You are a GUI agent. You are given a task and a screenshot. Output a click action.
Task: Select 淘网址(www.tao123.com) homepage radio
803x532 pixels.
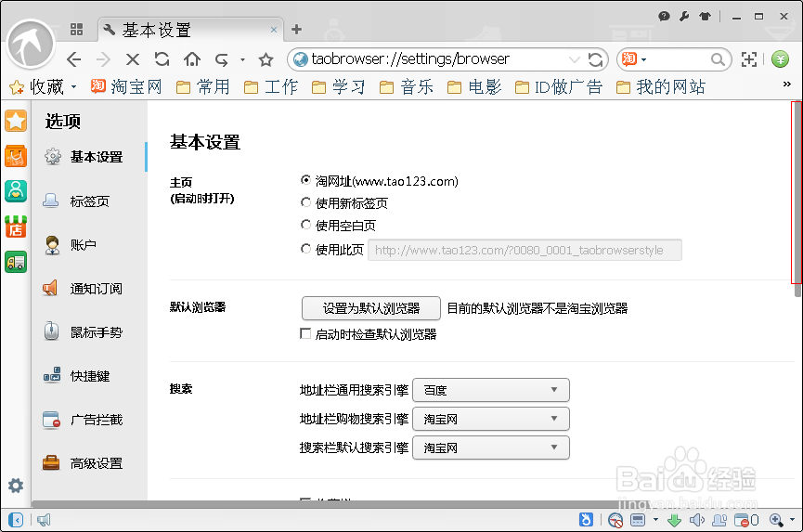(305, 180)
